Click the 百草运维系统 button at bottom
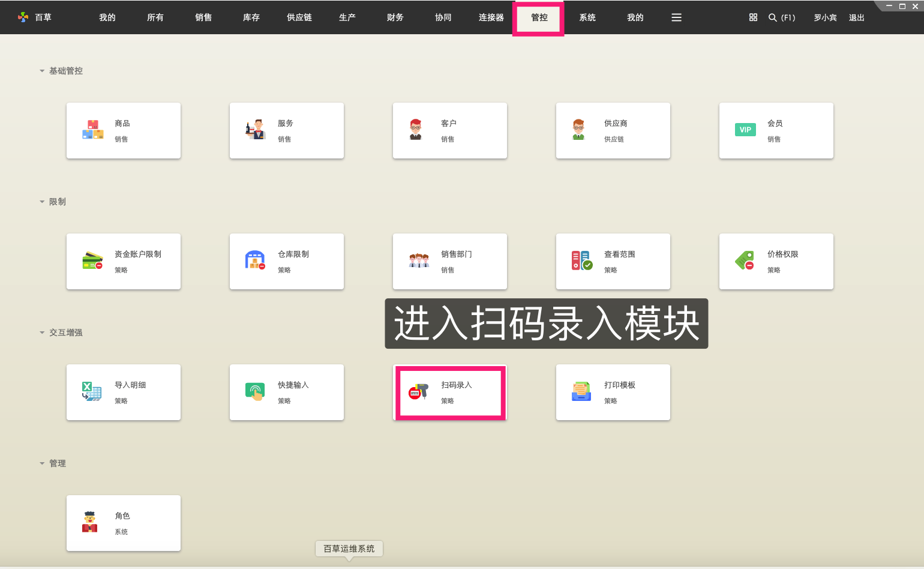The image size is (924, 569). (349, 548)
